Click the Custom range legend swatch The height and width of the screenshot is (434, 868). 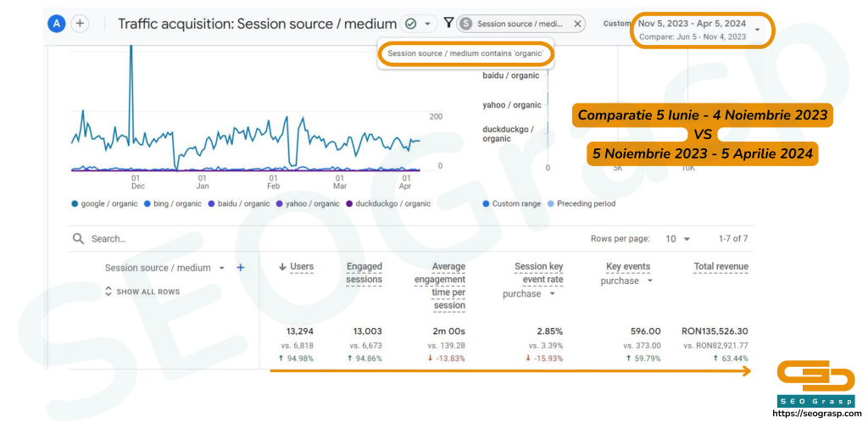pos(486,203)
